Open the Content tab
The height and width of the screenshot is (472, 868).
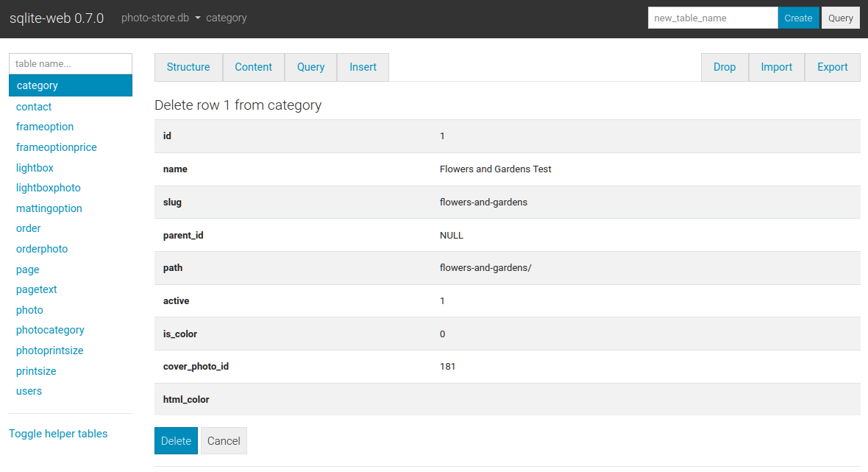tap(254, 67)
